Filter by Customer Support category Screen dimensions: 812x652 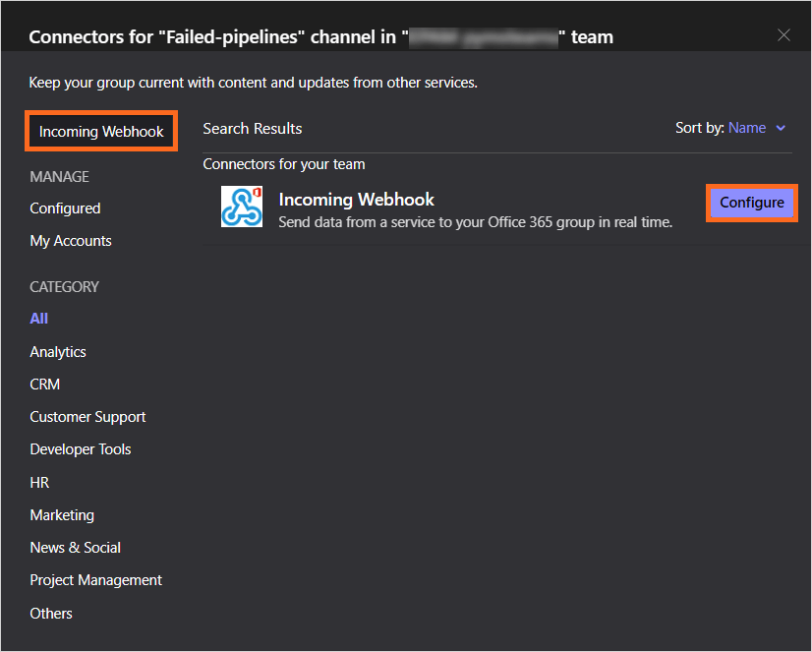coord(87,417)
